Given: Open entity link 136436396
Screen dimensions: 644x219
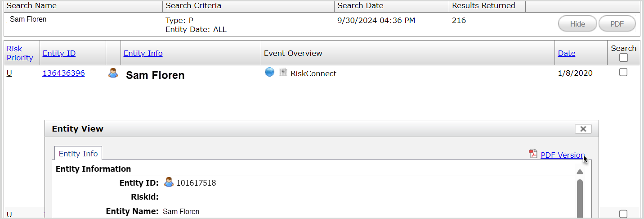Looking at the screenshot, I should pos(63,73).
